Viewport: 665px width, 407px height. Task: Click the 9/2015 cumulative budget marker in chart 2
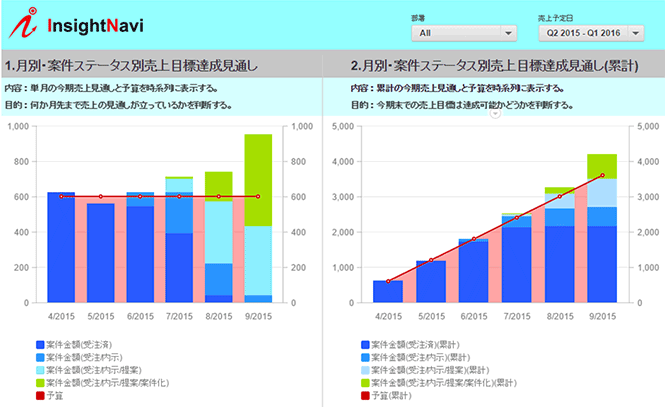pos(603,175)
